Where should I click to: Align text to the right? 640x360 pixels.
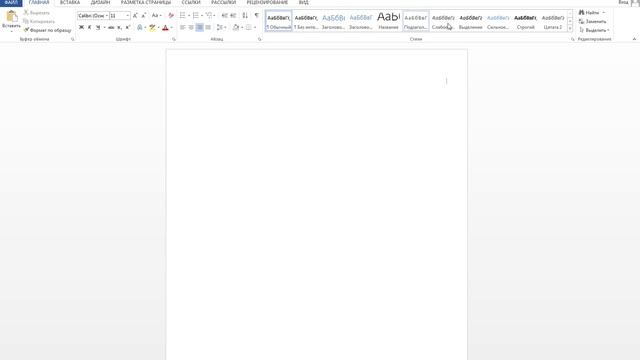[x=200, y=27]
